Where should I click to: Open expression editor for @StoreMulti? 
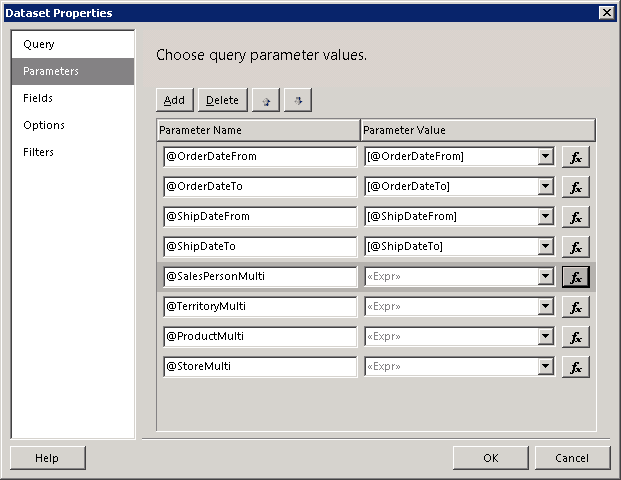(x=575, y=367)
